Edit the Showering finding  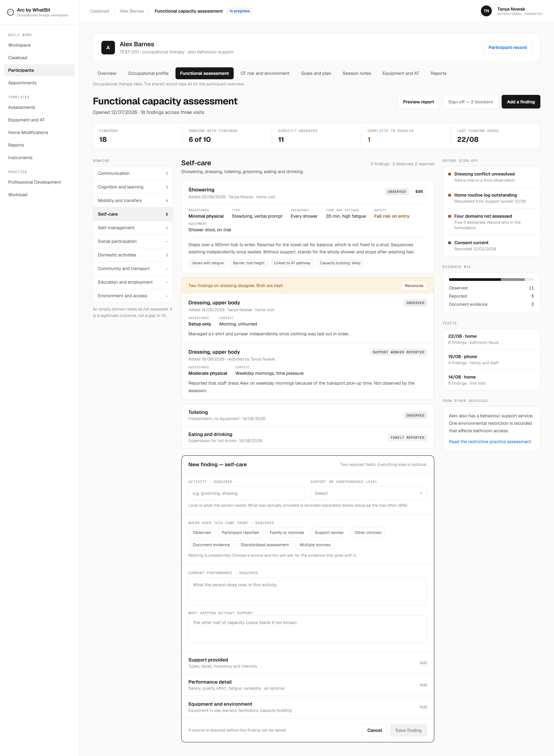point(419,191)
